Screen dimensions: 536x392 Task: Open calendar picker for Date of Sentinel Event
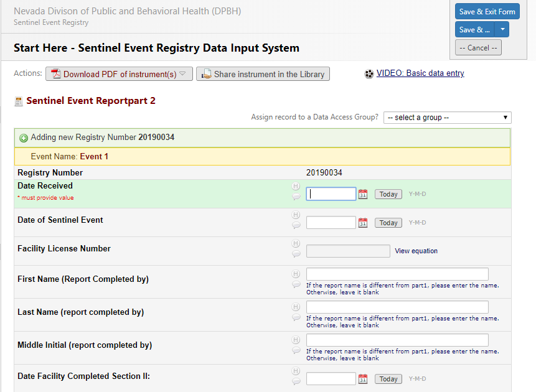[363, 223]
